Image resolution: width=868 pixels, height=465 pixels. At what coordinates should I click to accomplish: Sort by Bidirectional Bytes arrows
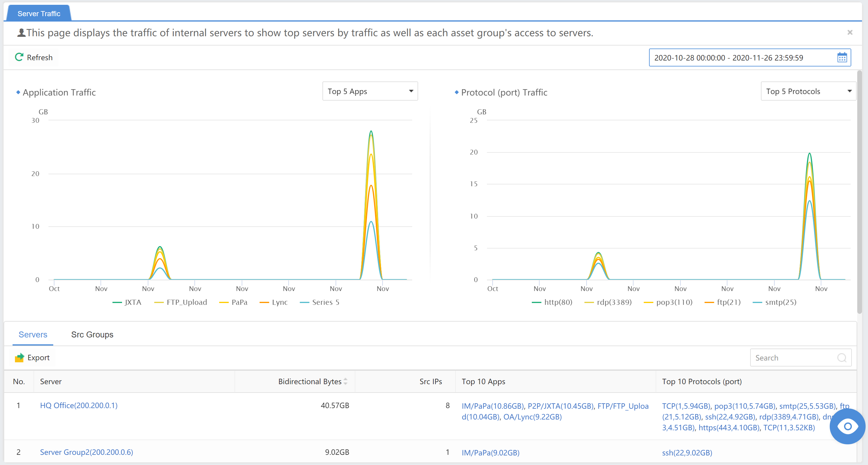click(x=345, y=381)
